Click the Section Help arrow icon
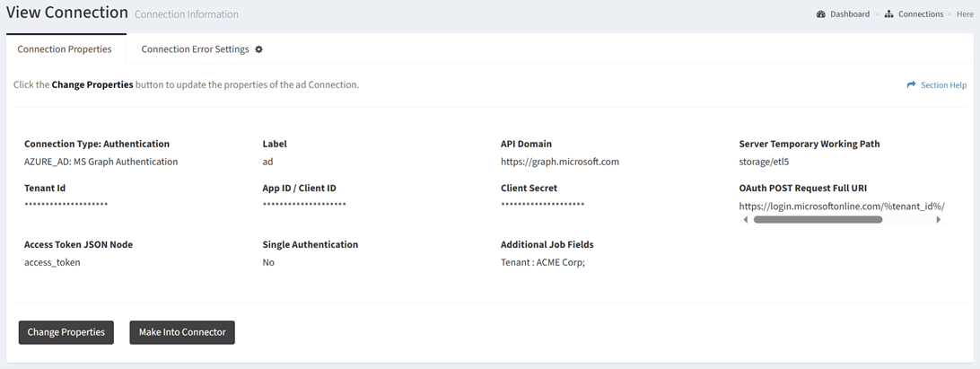The width and height of the screenshot is (980, 369). coord(911,85)
